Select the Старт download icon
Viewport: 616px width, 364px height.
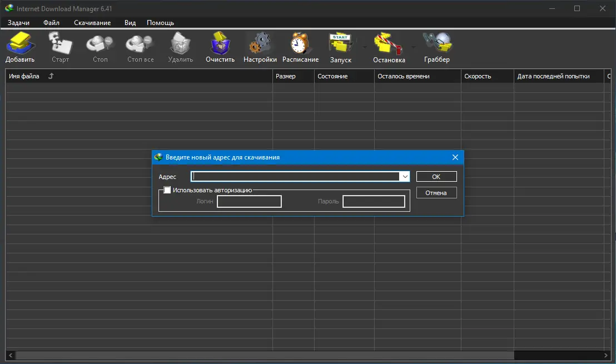(60, 46)
